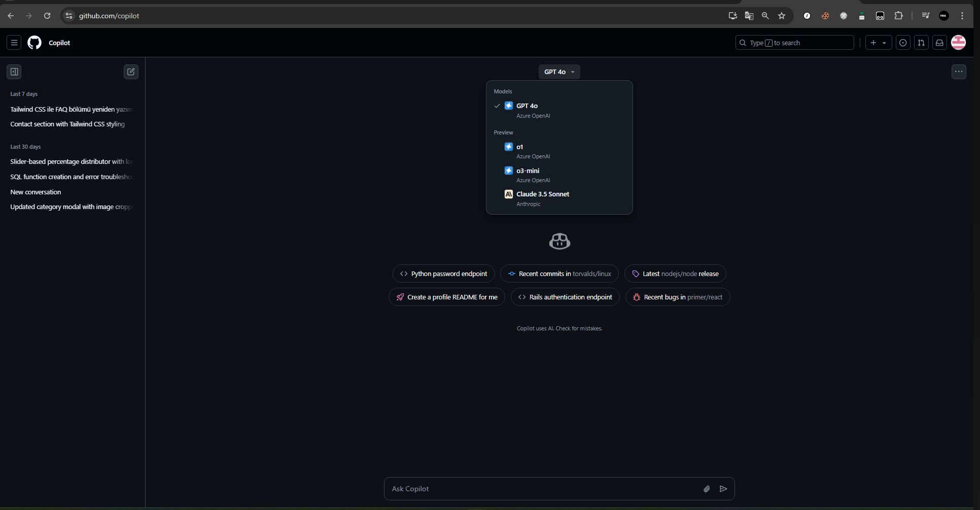Image resolution: width=980 pixels, height=510 pixels.
Task: Go forward with the browser forward arrow
Action: click(x=29, y=16)
